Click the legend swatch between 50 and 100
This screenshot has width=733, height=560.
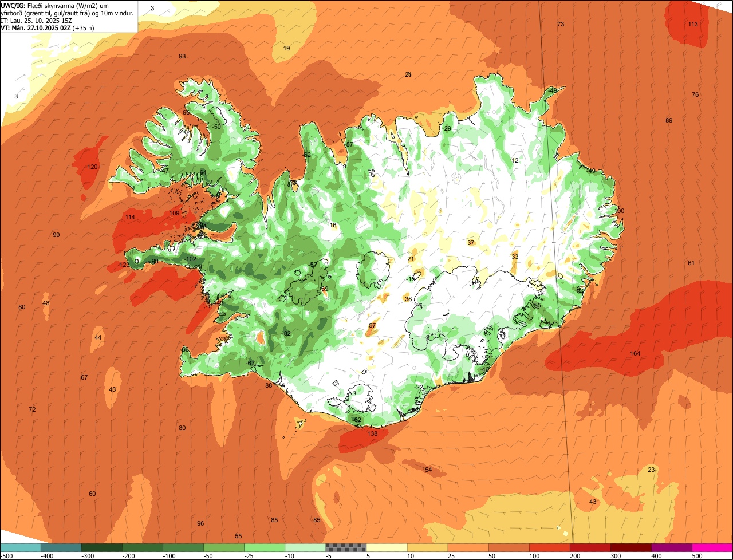[x=509, y=547]
